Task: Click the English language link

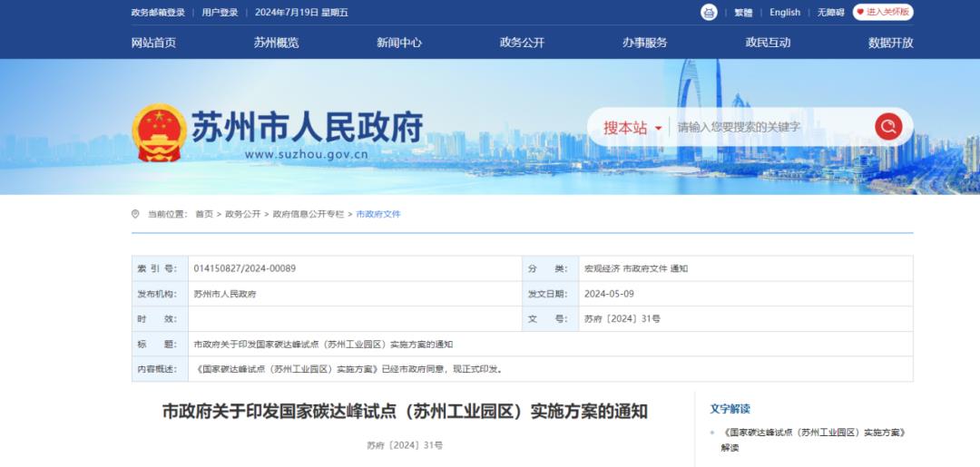Action: pos(785,13)
